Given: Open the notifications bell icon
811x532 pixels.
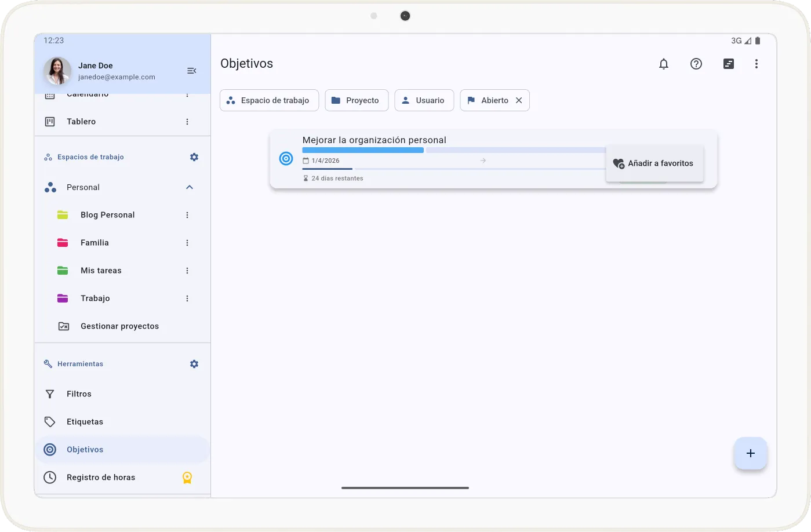Looking at the screenshot, I should click(x=664, y=64).
